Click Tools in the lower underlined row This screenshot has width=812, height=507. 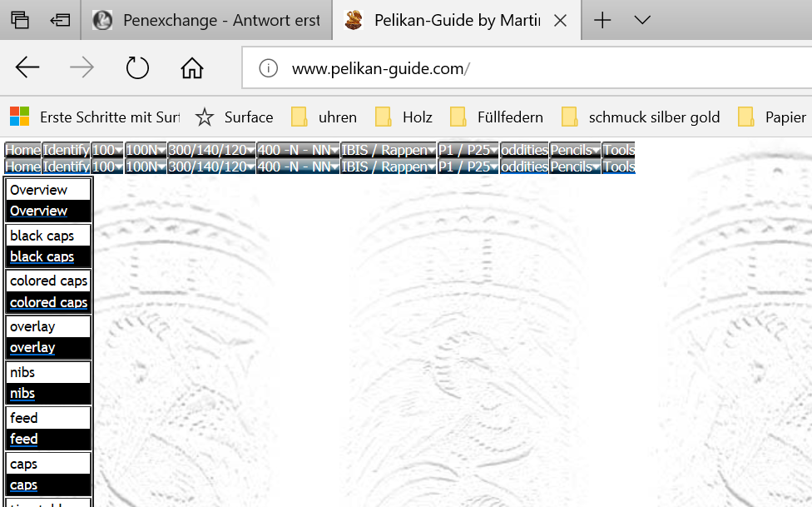pyautogui.click(x=618, y=167)
